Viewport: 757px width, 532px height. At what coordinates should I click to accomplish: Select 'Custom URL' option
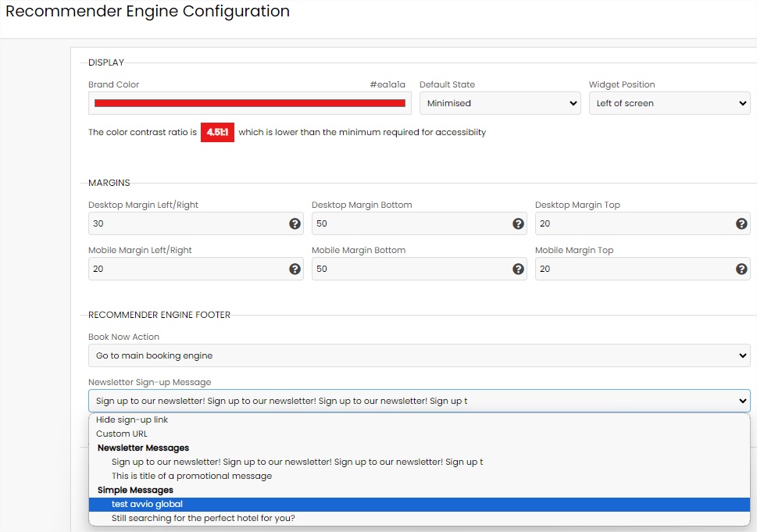tap(419, 434)
